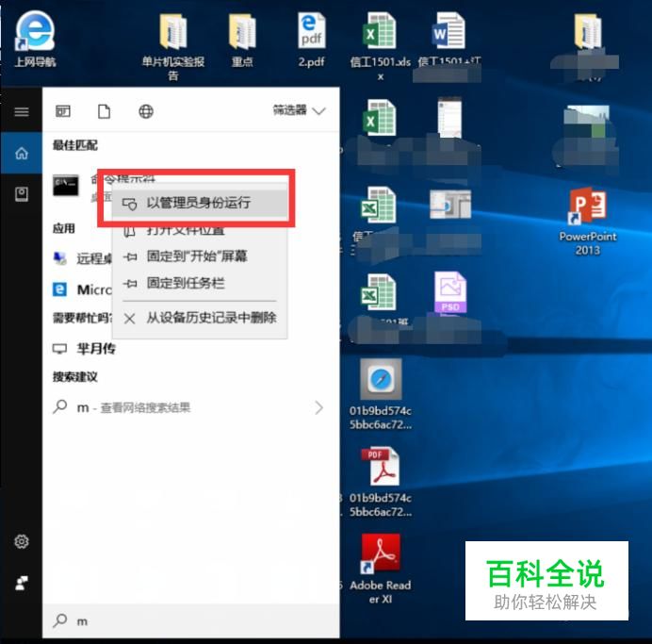Screen dimensions: 652x644
Task: Choose 固定到任务栏 menu entry
Action: pos(200,284)
